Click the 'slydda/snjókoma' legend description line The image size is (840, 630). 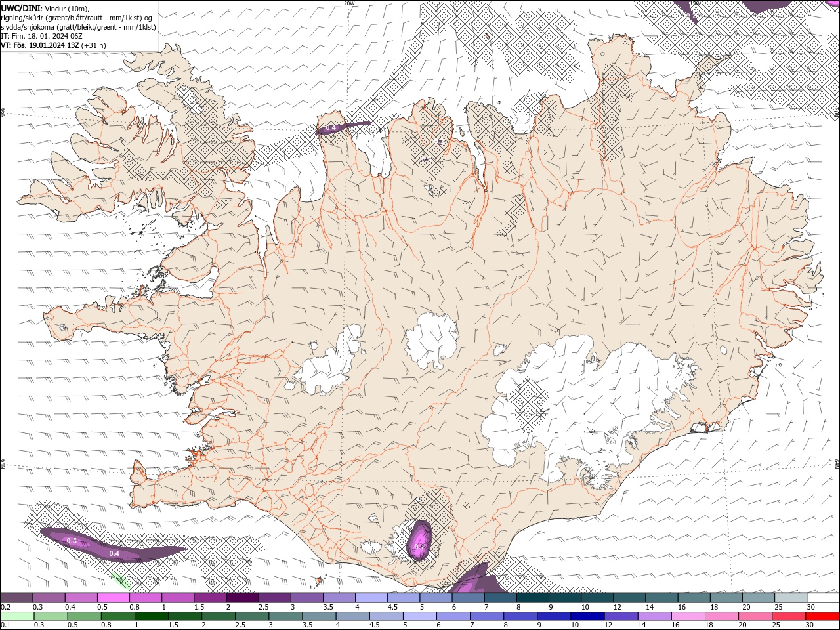[x=79, y=27]
